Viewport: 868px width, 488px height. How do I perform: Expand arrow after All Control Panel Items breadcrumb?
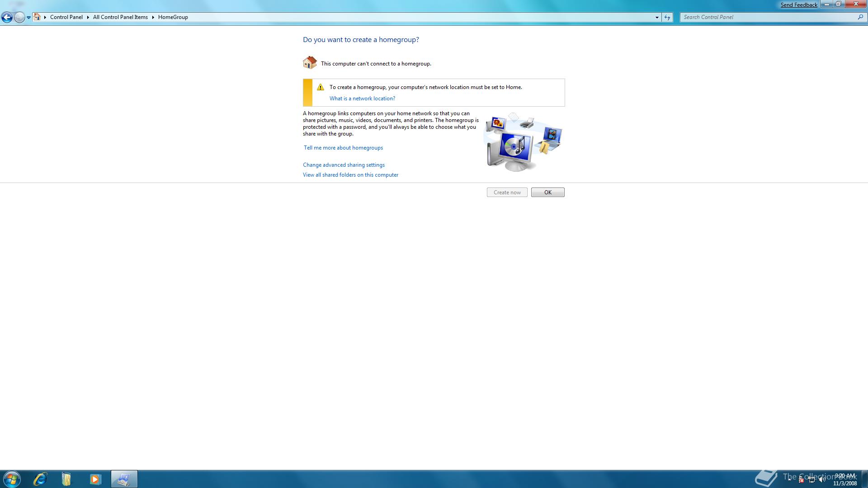click(153, 17)
